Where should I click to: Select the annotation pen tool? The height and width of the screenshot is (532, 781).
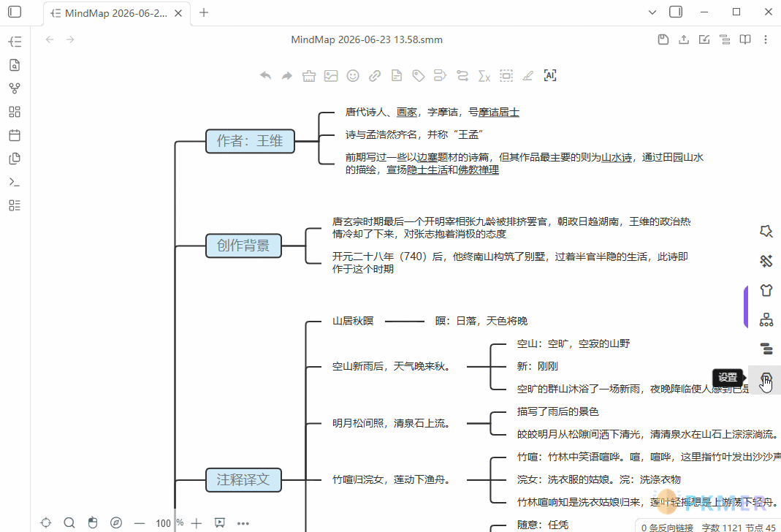(x=528, y=76)
